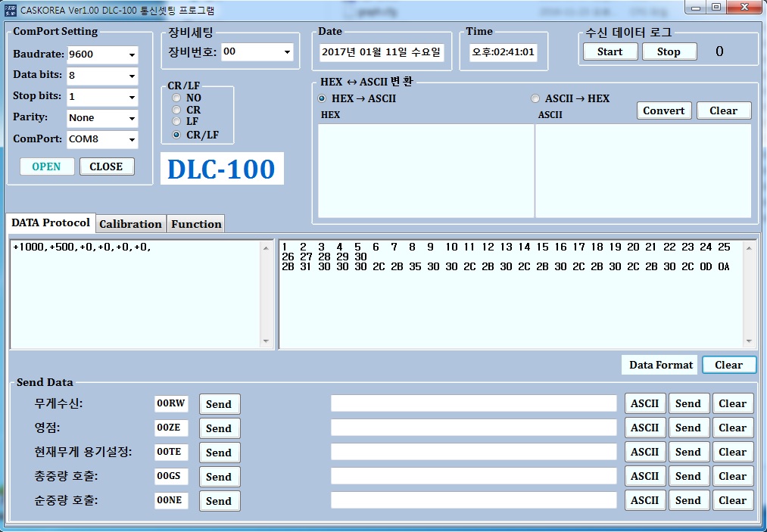Send the 00TE tare setting command

tap(219, 453)
